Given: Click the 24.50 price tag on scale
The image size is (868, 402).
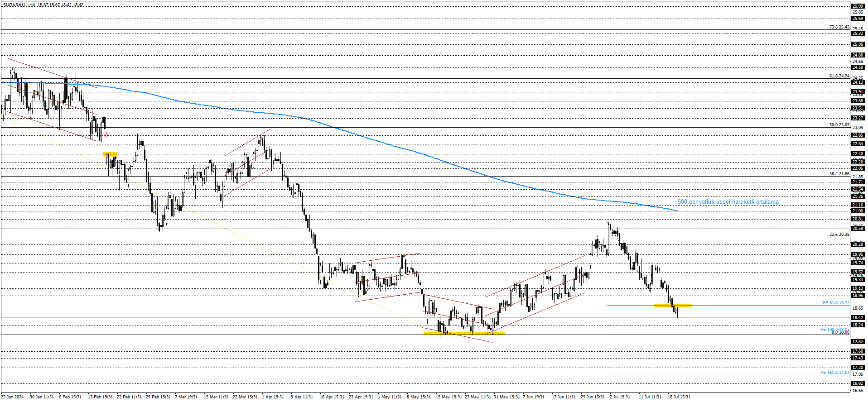Looking at the screenshot, I should point(858,67).
